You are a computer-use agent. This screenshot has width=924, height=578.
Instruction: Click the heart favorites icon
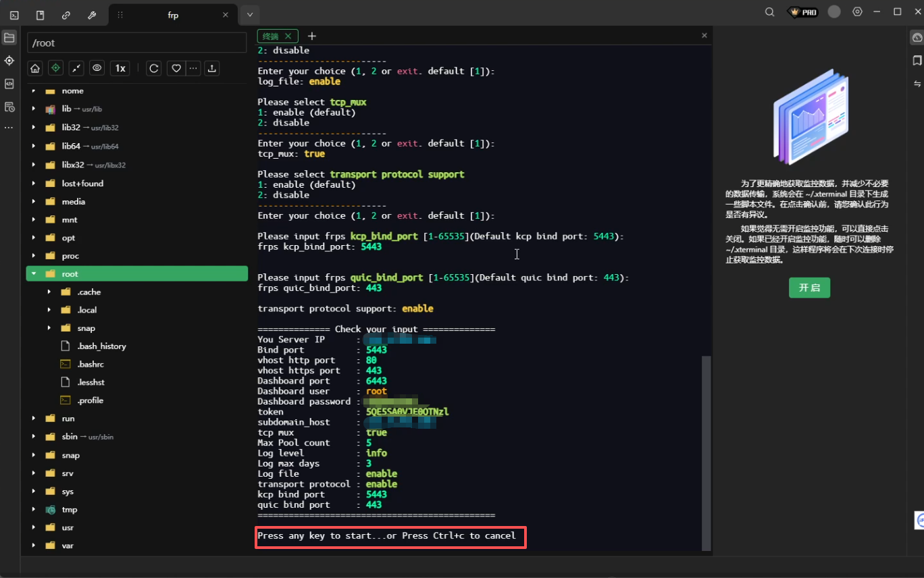click(x=176, y=68)
